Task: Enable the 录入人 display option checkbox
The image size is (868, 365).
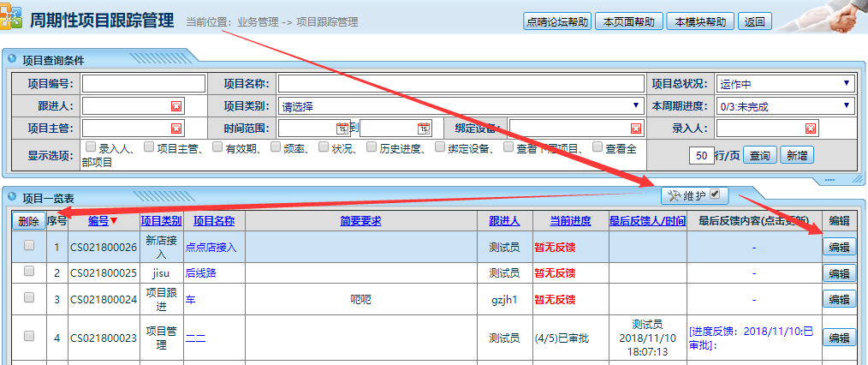Action: tap(91, 147)
